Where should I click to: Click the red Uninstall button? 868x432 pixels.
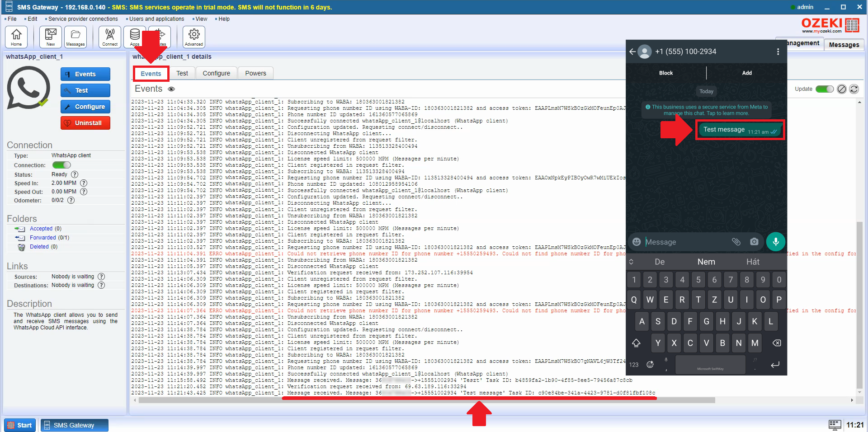point(85,123)
